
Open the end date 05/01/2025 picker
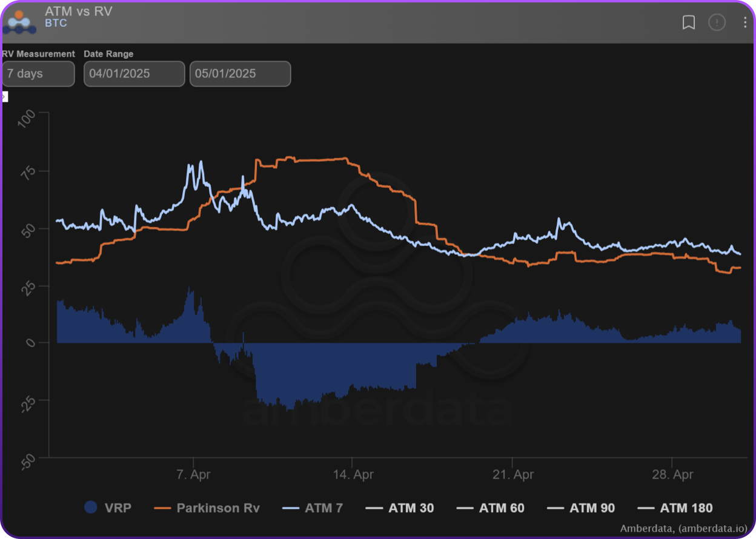(x=240, y=74)
